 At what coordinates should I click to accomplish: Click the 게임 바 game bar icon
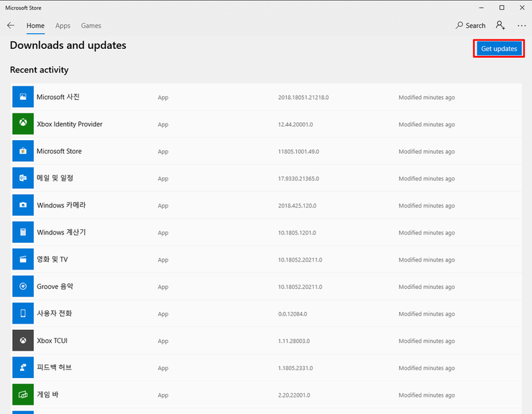point(23,395)
